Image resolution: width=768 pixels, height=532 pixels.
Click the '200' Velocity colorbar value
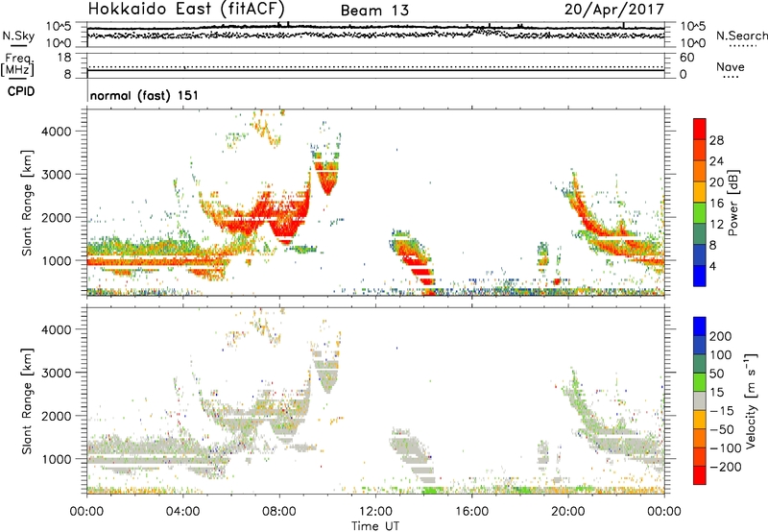tap(721, 336)
